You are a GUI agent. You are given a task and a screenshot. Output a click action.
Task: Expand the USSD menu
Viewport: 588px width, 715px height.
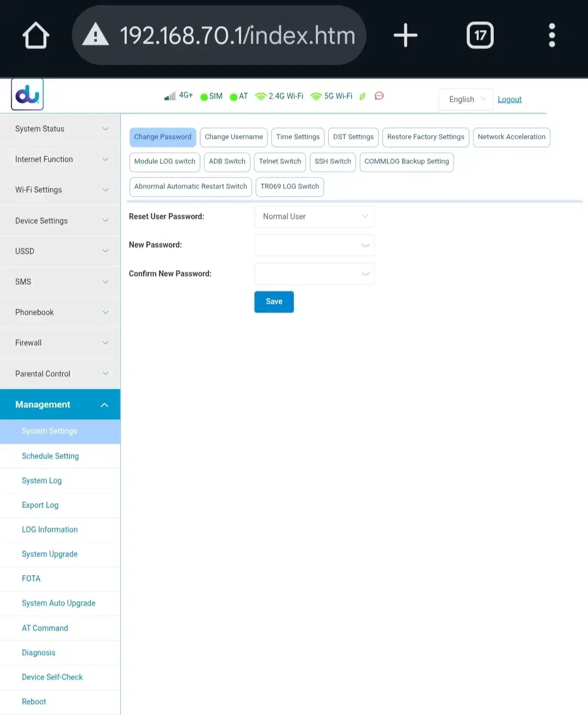(x=60, y=251)
